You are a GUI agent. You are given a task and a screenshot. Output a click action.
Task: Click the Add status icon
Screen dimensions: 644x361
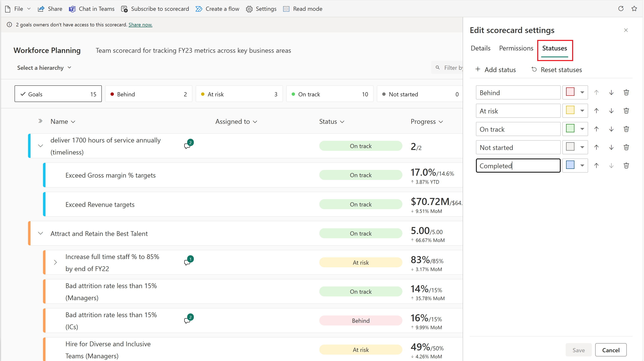pos(477,69)
